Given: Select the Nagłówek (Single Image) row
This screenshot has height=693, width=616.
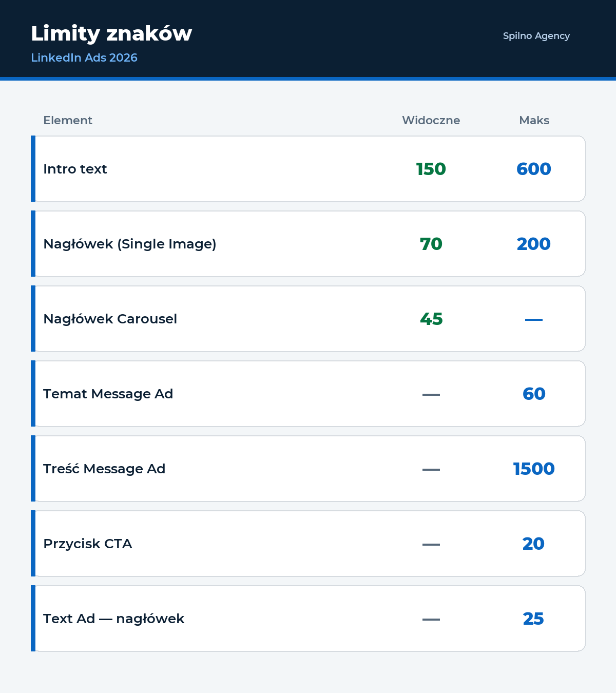Looking at the screenshot, I should [x=308, y=244].
